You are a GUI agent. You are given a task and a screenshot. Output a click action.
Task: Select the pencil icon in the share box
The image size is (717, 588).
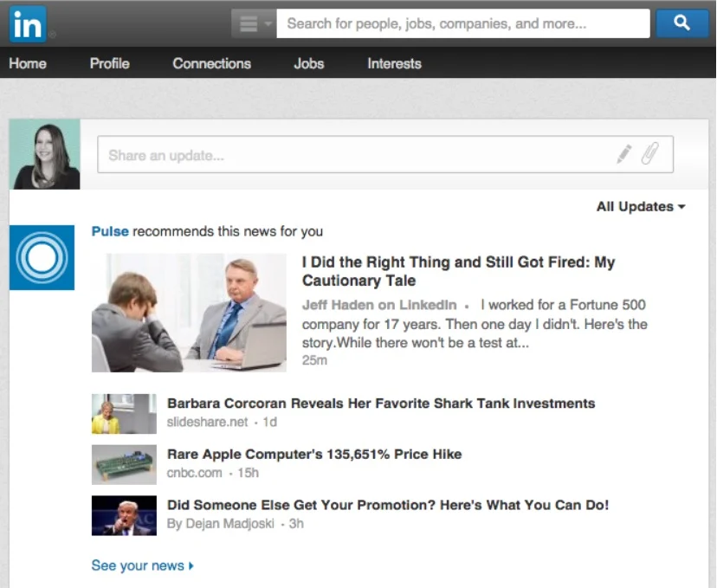[x=625, y=152]
